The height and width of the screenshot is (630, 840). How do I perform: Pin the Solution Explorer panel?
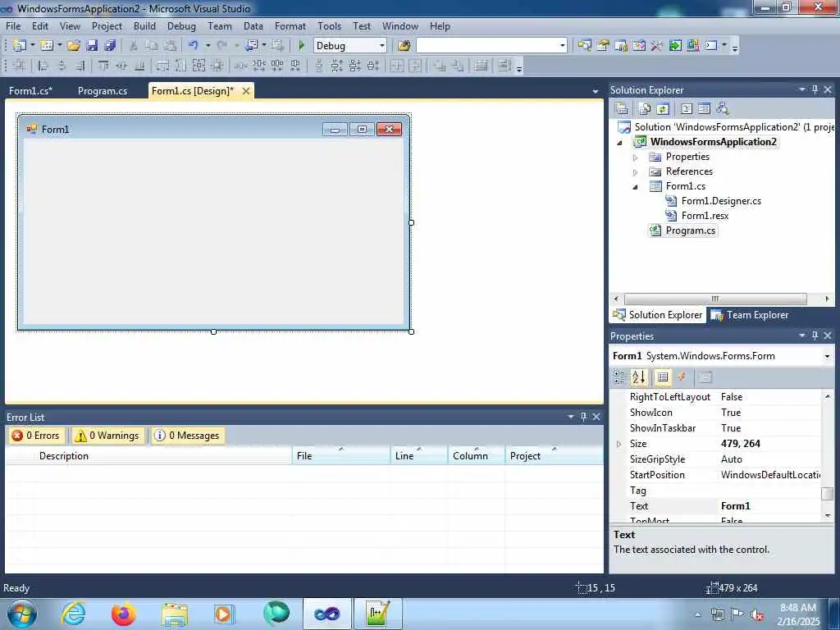[815, 90]
